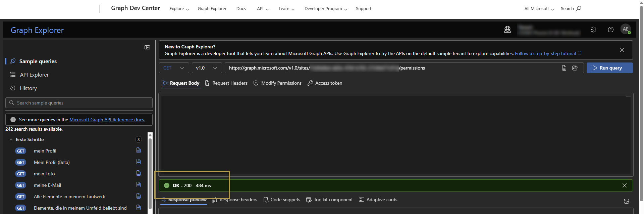Open the Explore menu in navigation
Viewport: 644px width, 214px height.
[179, 9]
